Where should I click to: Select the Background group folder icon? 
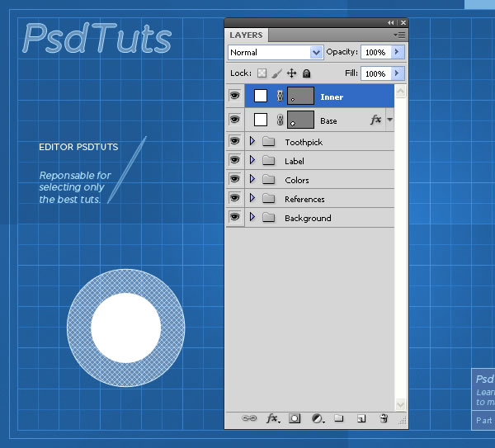click(269, 217)
